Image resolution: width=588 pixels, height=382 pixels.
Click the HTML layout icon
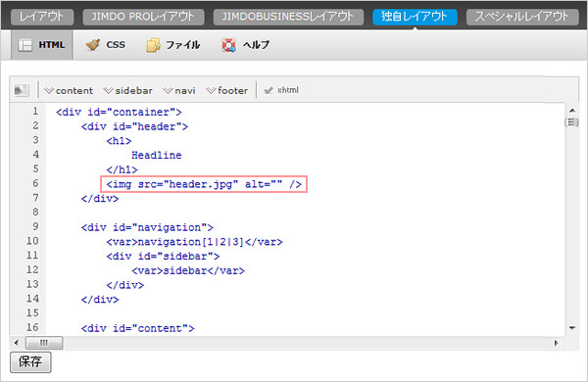[x=25, y=45]
